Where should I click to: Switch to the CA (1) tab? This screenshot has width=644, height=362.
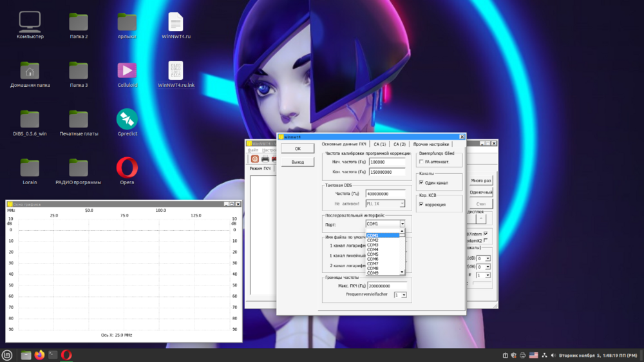[x=379, y=144]
